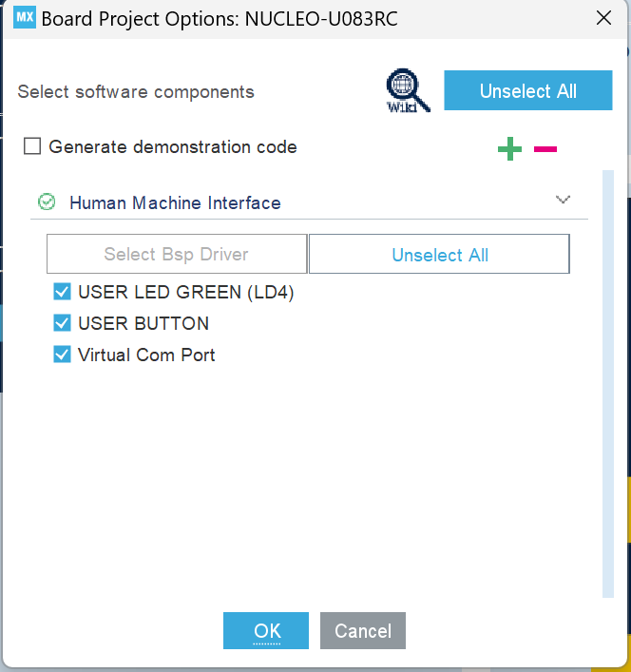Screen dimensions: 631x672
Task: Open the Wiki magnifier globe icon
Action: (x=408, y=90)
